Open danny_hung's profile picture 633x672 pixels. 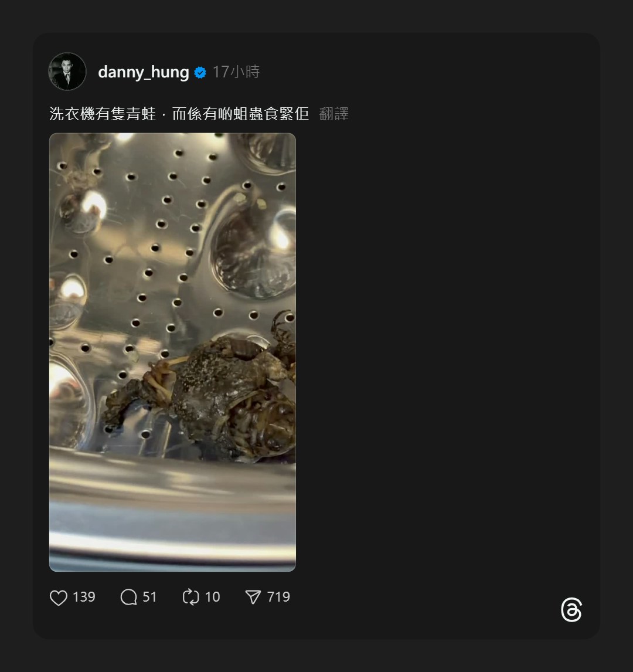[x=67, y=72]
